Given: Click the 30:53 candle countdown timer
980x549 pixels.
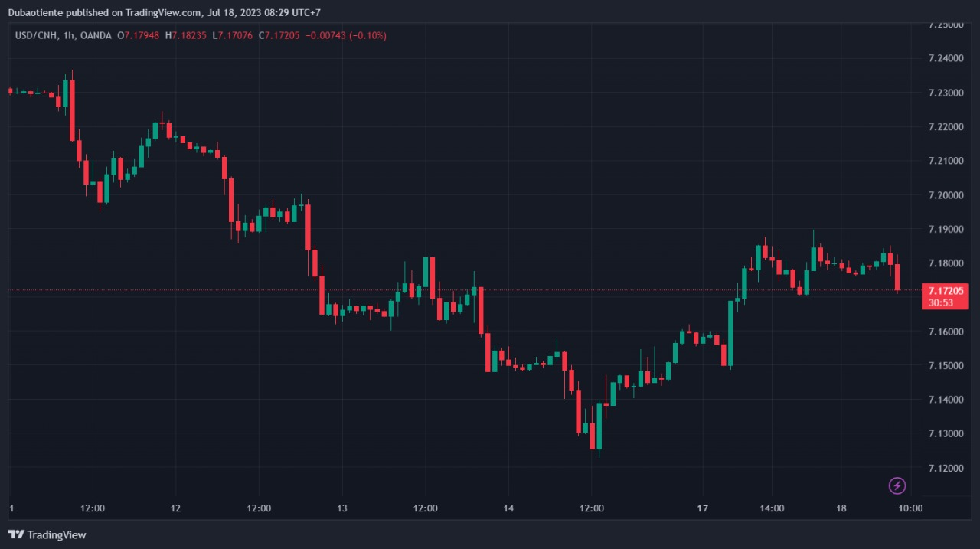Looking at the screenshot, I should 941,302.
